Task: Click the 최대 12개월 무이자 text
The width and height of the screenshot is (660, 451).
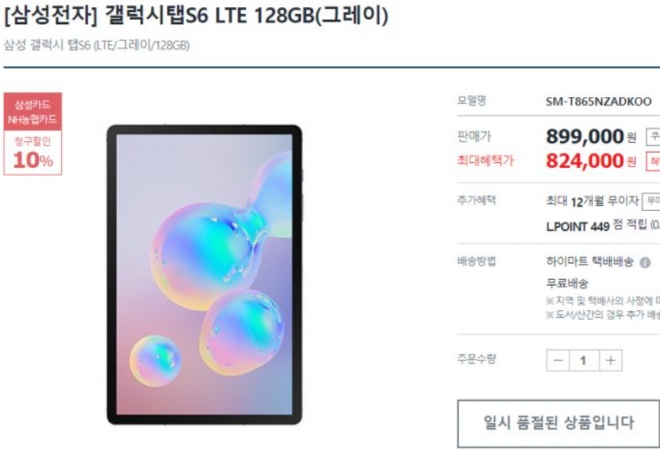Action: coord(592,201)
